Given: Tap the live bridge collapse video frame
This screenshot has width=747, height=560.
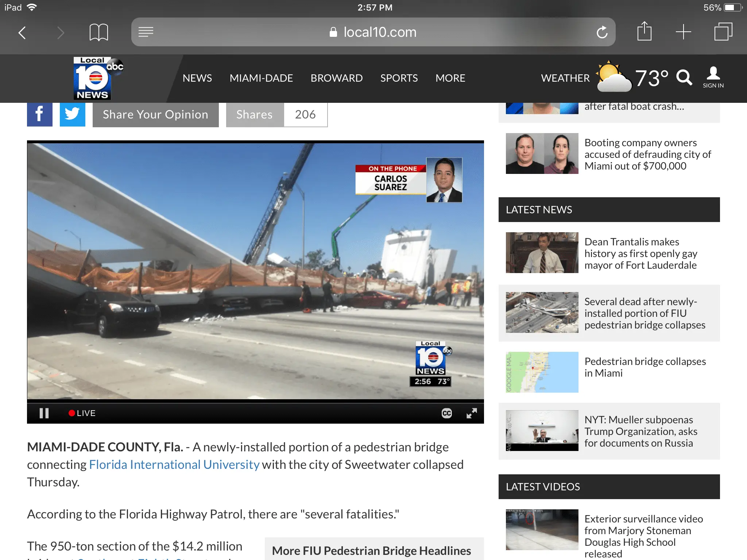Looking at the screenshot, I should pyautogui.click(x=255, y=271).
